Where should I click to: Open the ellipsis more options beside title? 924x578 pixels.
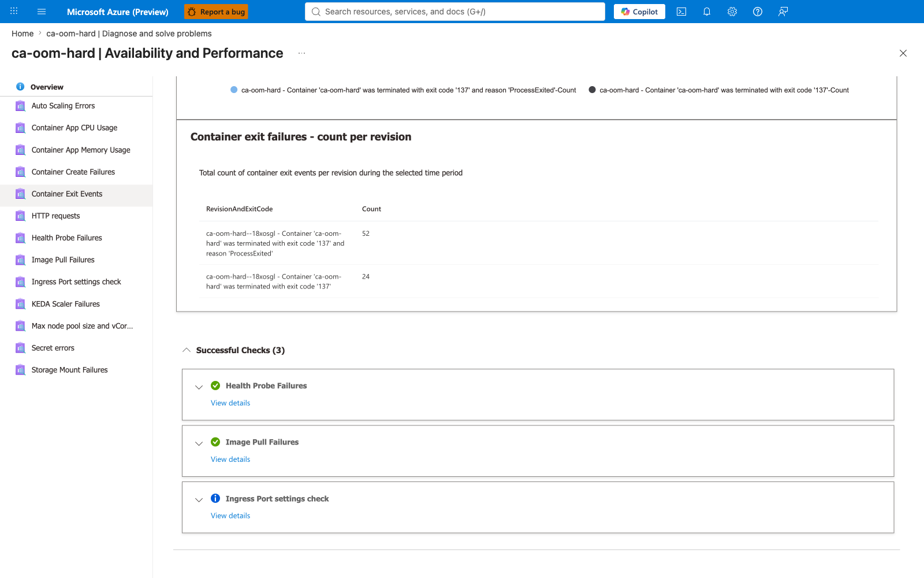click(301, 53)
